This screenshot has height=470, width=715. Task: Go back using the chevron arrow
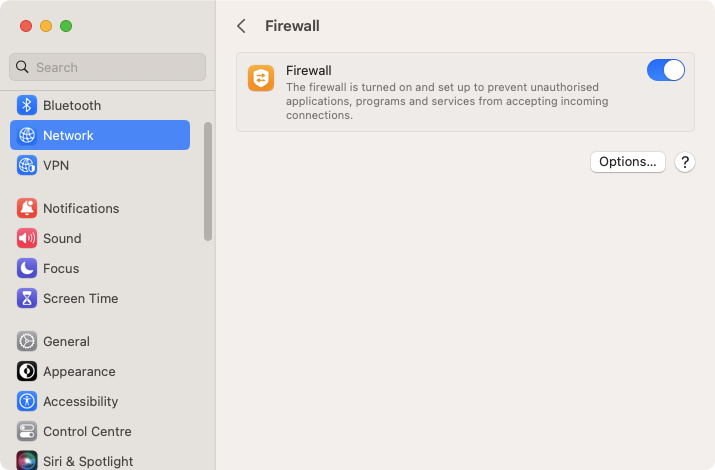point(242,26)
